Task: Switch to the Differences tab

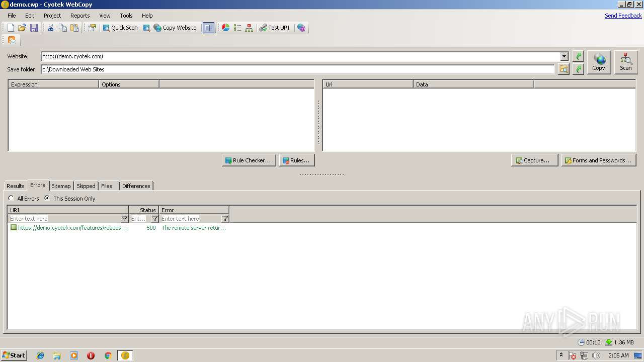Action: click(136, 186)
